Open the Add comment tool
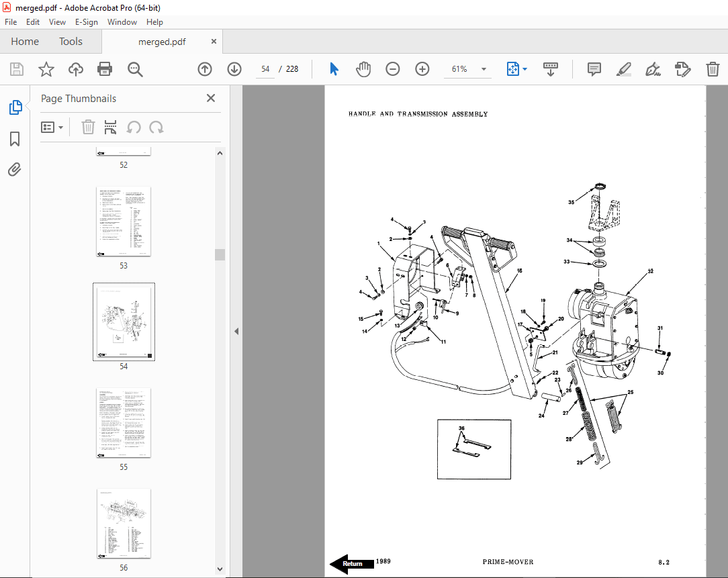This screenshot has width=728, height=578. point(594,69)
